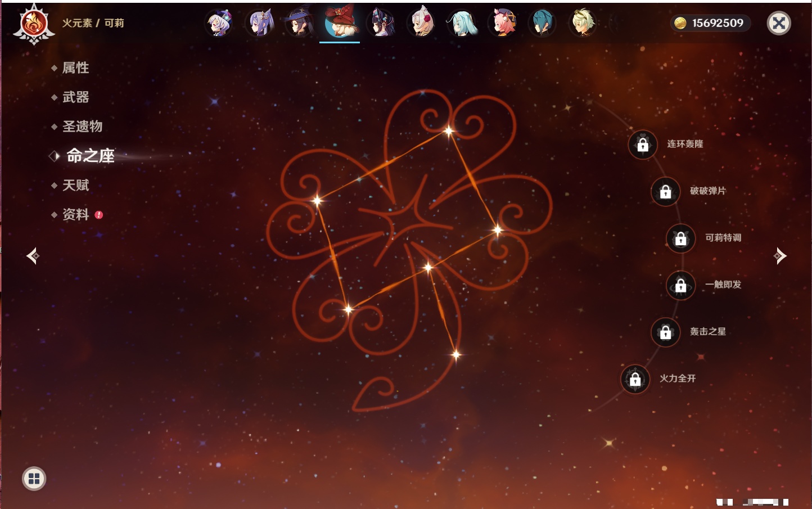
Task: Select Albedo's pale blonde avatar
Action: click(x=583, y=24)
